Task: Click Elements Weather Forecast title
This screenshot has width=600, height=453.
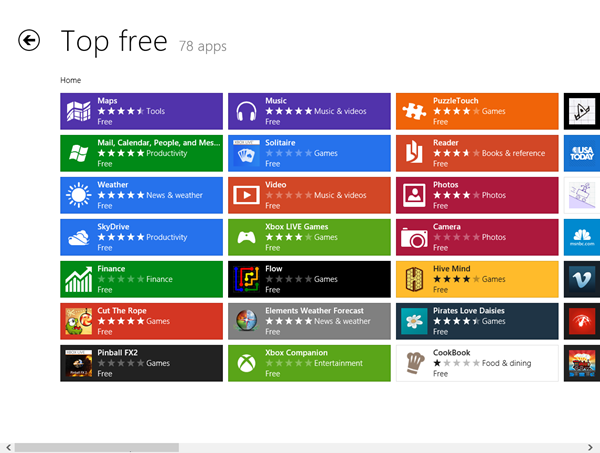Action: click(314, 311)
